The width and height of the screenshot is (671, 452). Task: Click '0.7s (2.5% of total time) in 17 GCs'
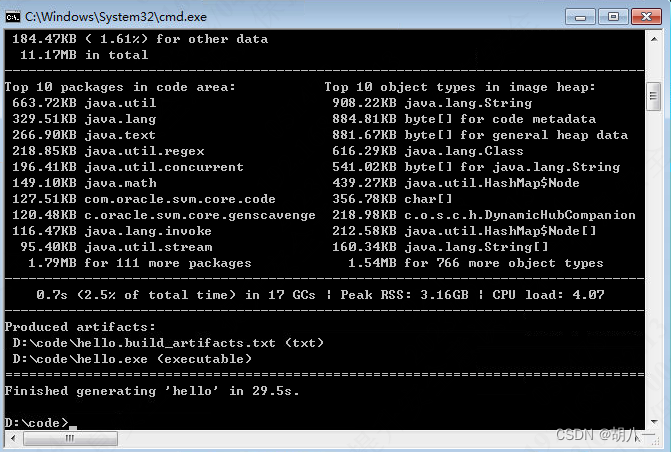[176, 295]
